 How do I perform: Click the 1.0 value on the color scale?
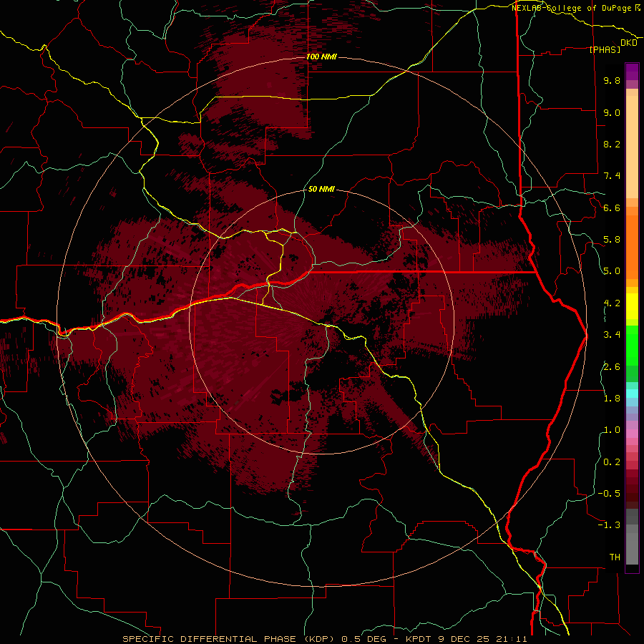[x=612, y=430]
